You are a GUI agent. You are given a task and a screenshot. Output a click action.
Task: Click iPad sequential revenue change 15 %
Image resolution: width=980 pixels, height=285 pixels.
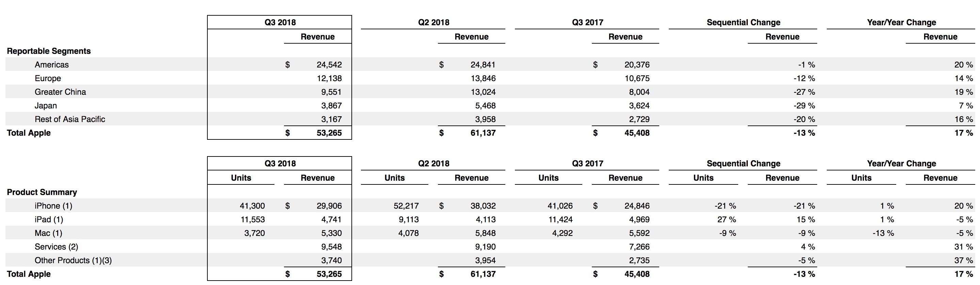click(x=806, y=220)
